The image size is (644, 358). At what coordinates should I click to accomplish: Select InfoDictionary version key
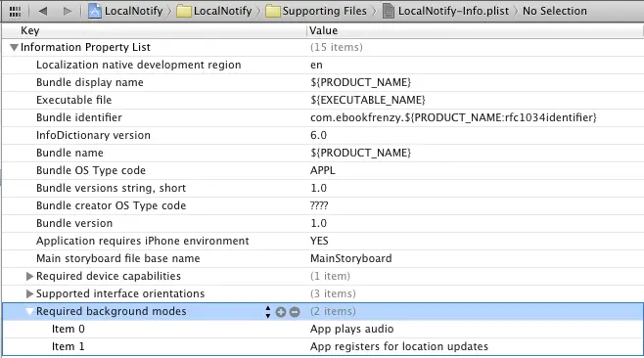[93, 136]
